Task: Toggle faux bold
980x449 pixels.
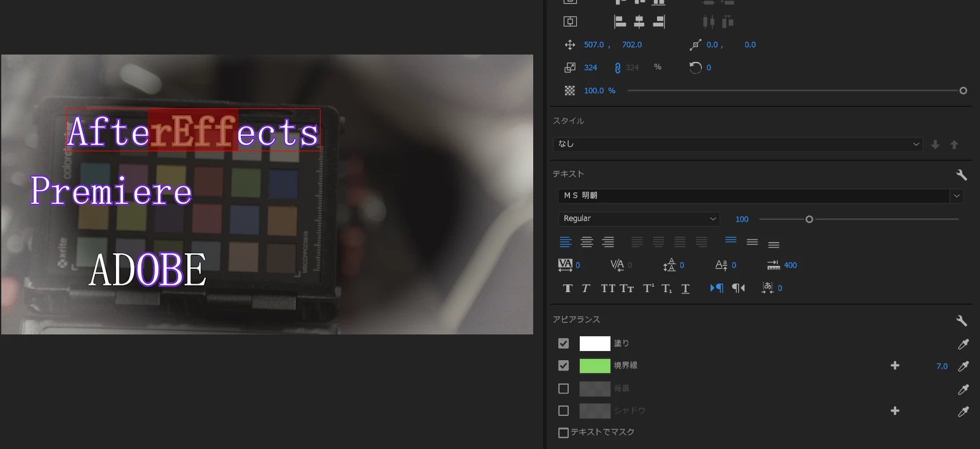Action: coord(568,288)
